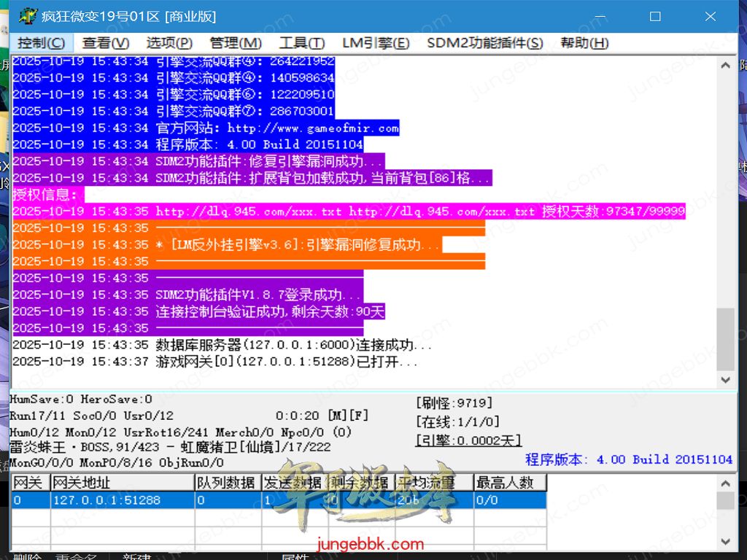Click the app icon in the title bar
The height and width of the screenshot is (560, 747).
pyautogui.click(x=28, y=16)
